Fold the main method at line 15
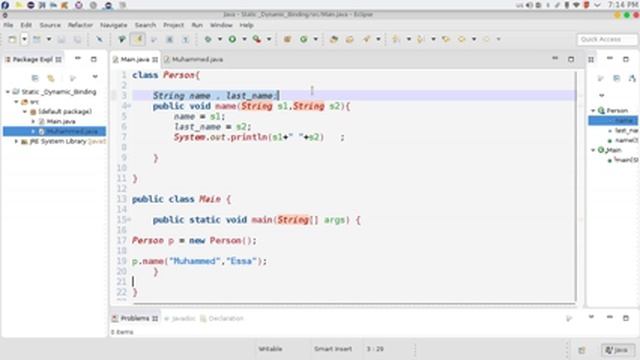This screenshot has height=360, width=640. pos(129,220)
